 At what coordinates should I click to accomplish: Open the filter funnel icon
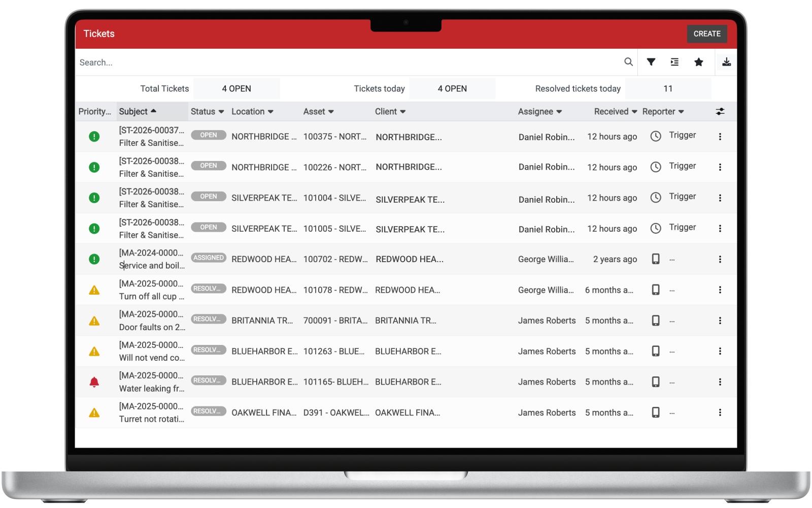pyautogui.click(x=651, y=62)
